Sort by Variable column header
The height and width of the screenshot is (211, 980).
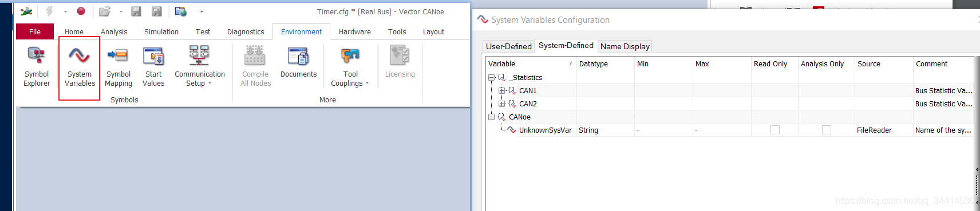(x=531, y=64)
